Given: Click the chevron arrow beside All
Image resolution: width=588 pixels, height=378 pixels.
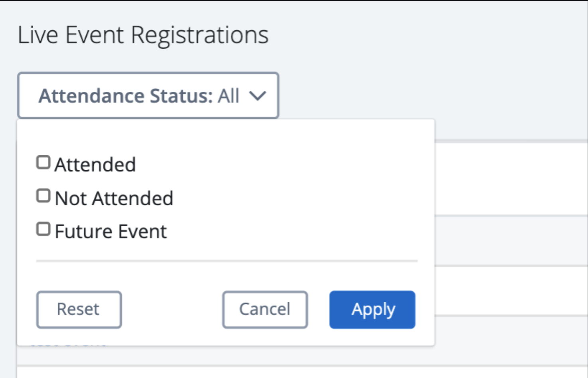Looking at the screenshot, I should 257,96.
